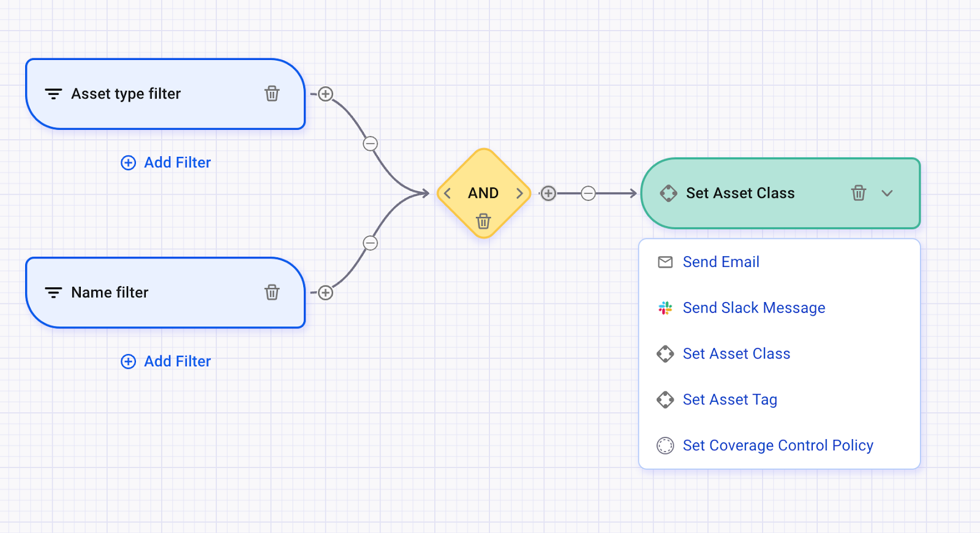Image resolution: width=980 pixels, height=533 pixels.
Task: Click minus icon on arrow to Set Asset Class
Action: pyautogui.click(x=588, y=194)
